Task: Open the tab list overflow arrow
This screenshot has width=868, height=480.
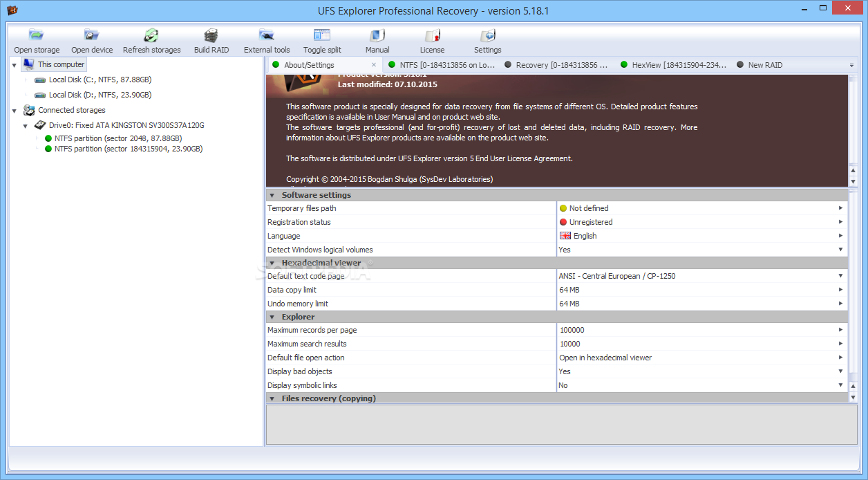Action: click(x=851, y=66)
